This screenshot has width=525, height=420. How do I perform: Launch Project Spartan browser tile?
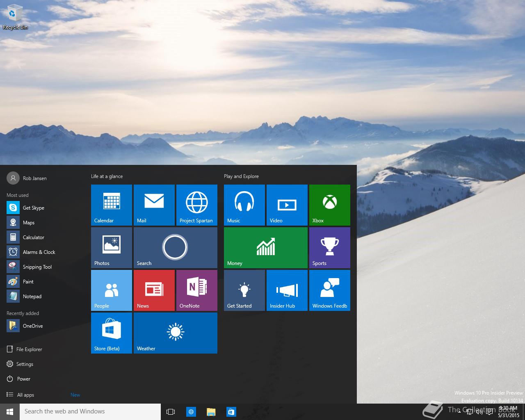click(x=197, y=205)
